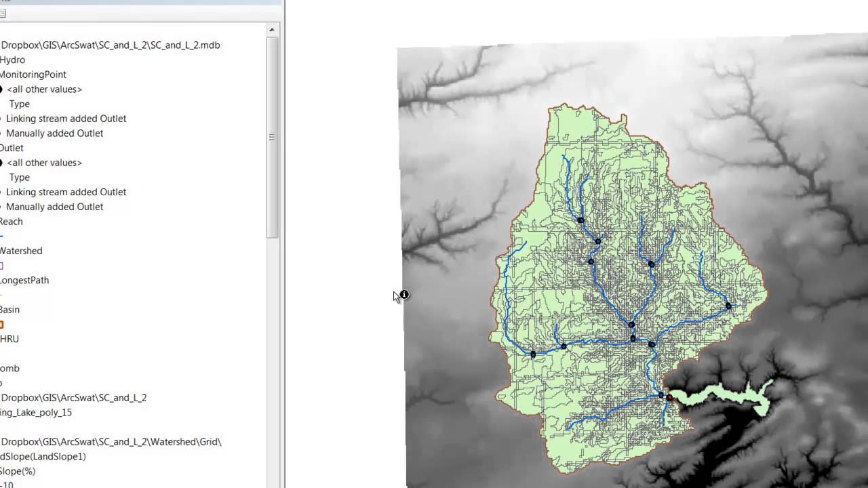This screenshot has width=868, height=488.
Task: Select the SC_and_L_2.mdb path entry
Action: (x=110, y=45)
